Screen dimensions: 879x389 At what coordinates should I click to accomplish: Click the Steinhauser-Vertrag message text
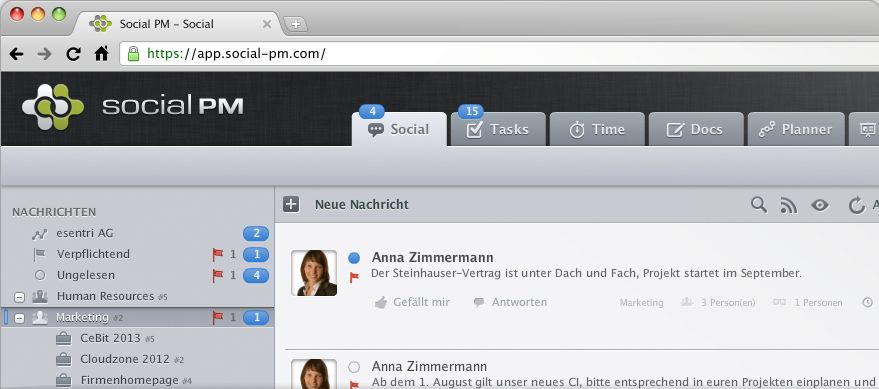586,274
